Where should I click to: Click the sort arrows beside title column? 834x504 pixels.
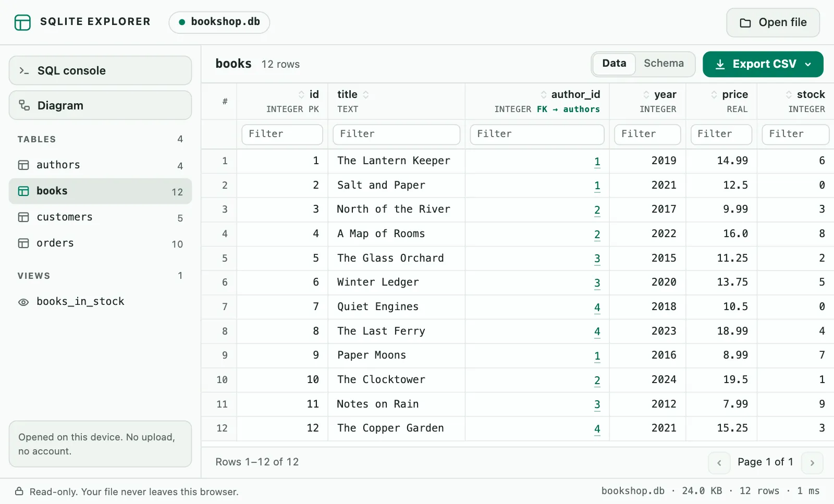point(366,94)
